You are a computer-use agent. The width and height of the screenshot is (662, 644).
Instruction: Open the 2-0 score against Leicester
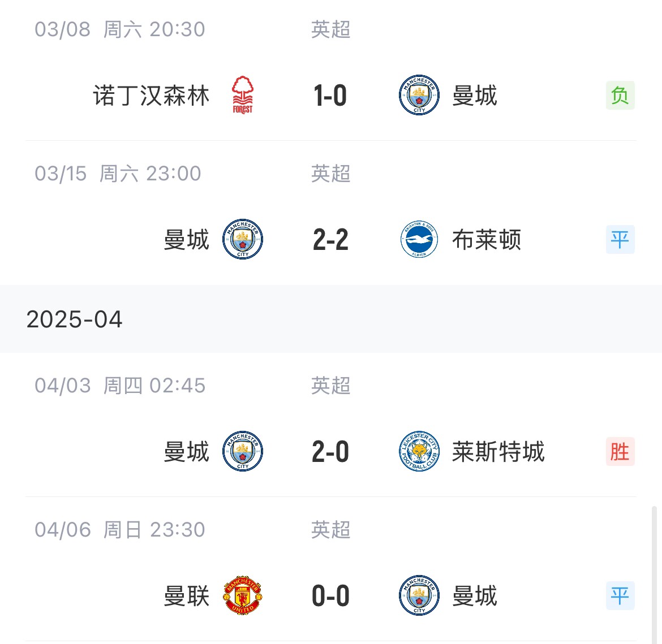(x=330, y=452)
